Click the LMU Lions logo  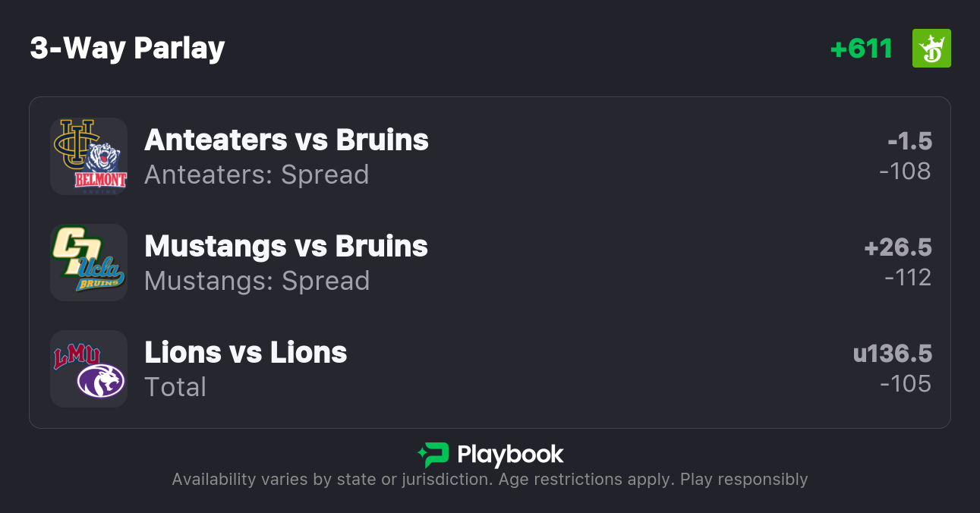76,357
